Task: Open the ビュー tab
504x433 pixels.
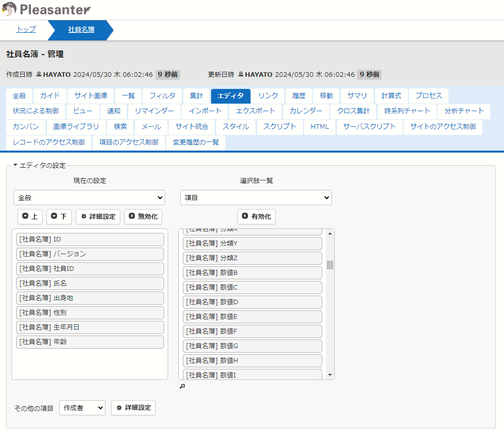Action: pyautogui.click(x=83, y=111)
